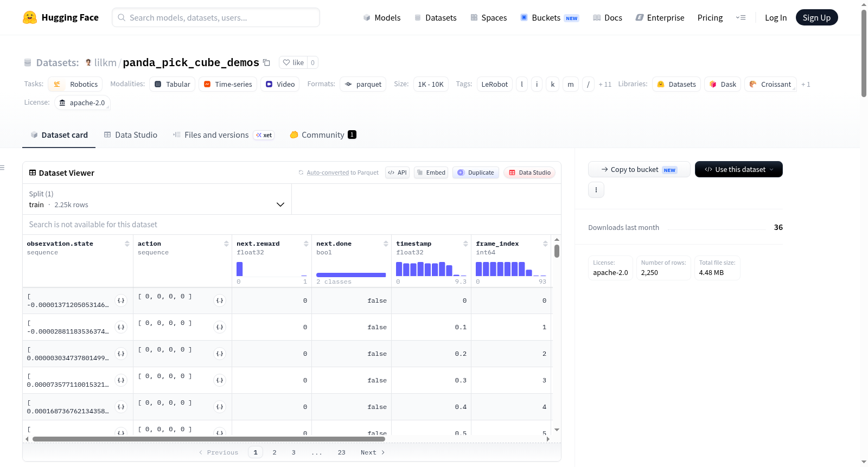The height and width of the screenshot is (467, 868).
Task: Open the Community tab
Action: click(323, 135)
